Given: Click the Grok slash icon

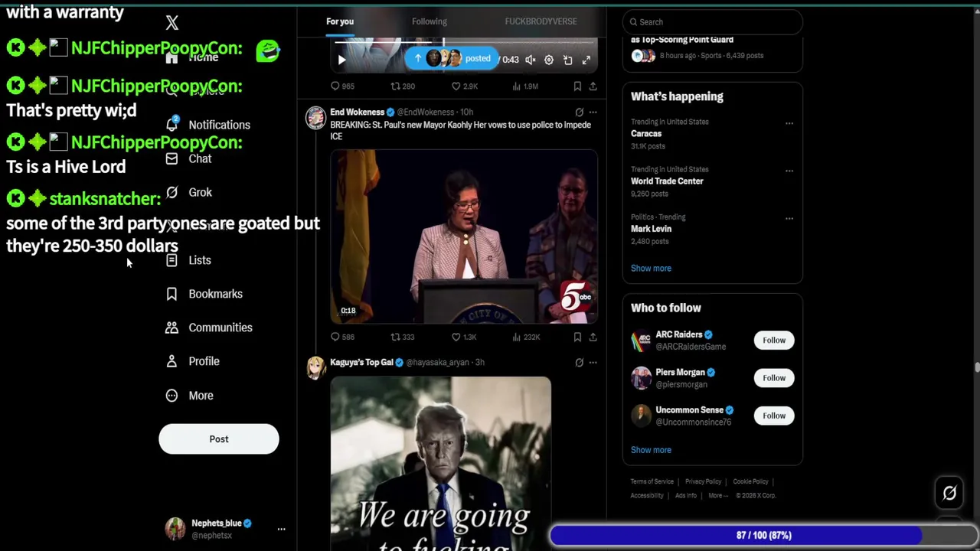Looking at the screenshot, I should pos(172,192).
